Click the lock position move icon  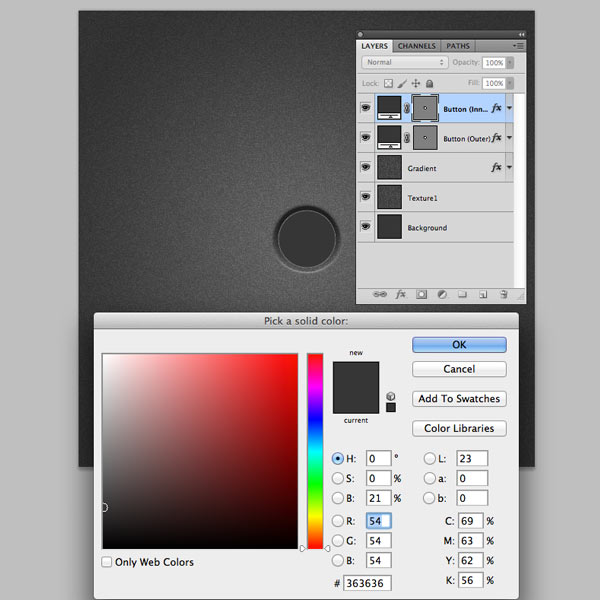click(x=416, y=83)
